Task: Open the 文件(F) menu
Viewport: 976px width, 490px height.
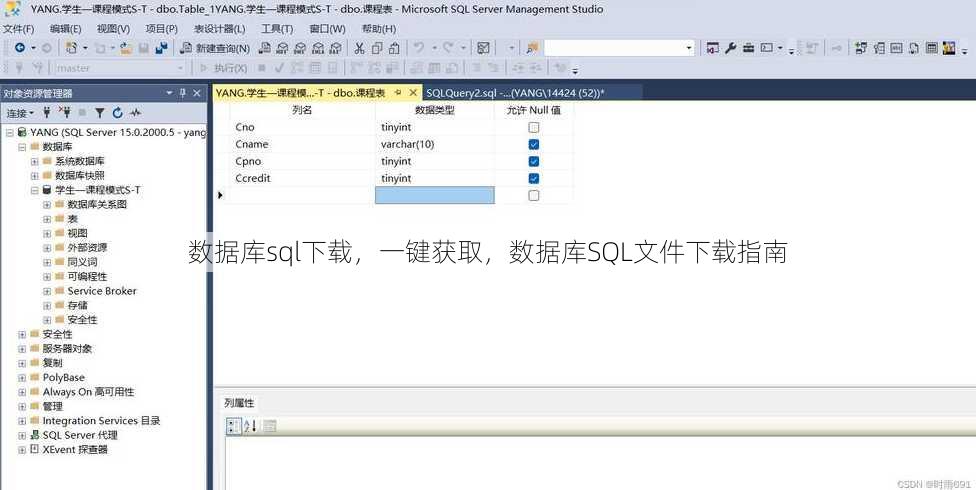Action: (19, 29)
